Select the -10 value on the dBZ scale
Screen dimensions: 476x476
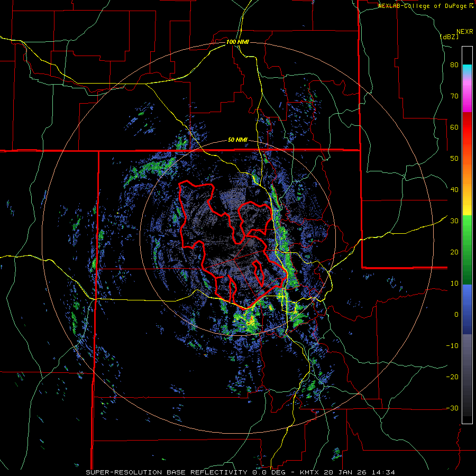coord(452,346)
